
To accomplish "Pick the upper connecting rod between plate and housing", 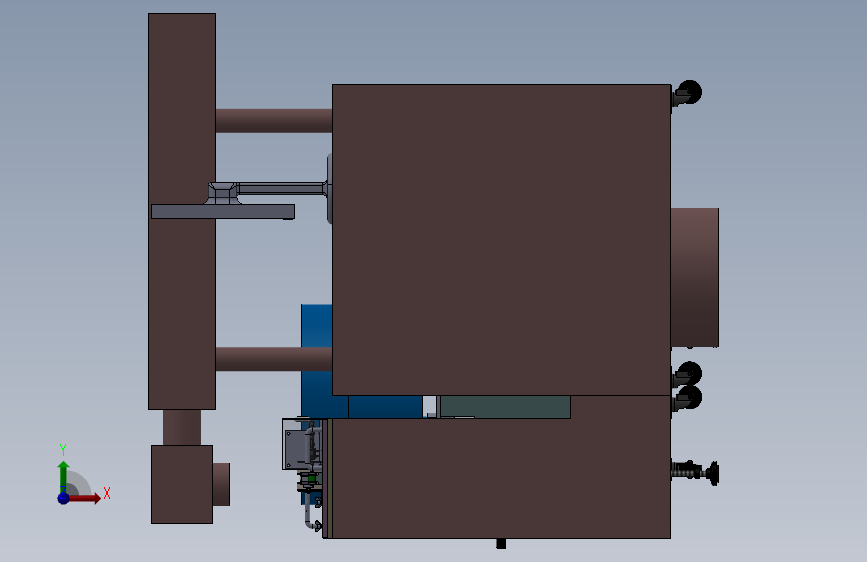I will [x=274, y=120].
